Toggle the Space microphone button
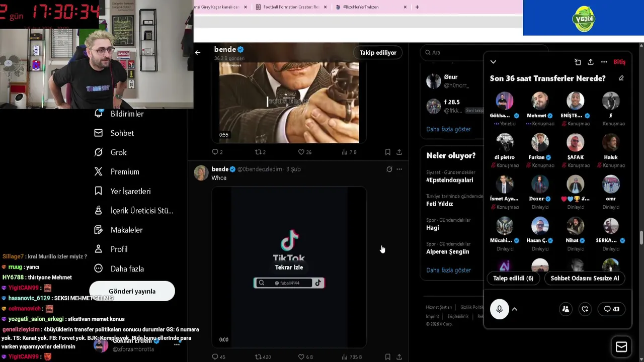Screen dimensions: 644x362 [x=499, y=309]
